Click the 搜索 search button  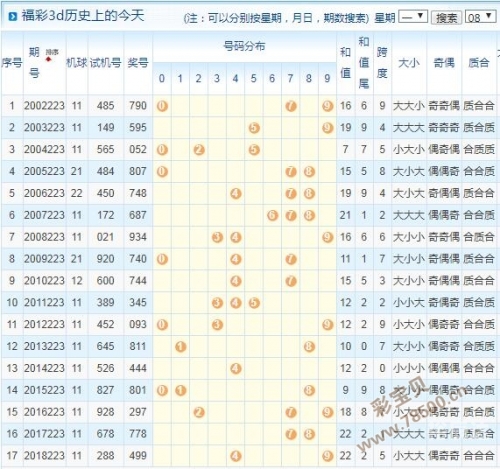(446, 17)
